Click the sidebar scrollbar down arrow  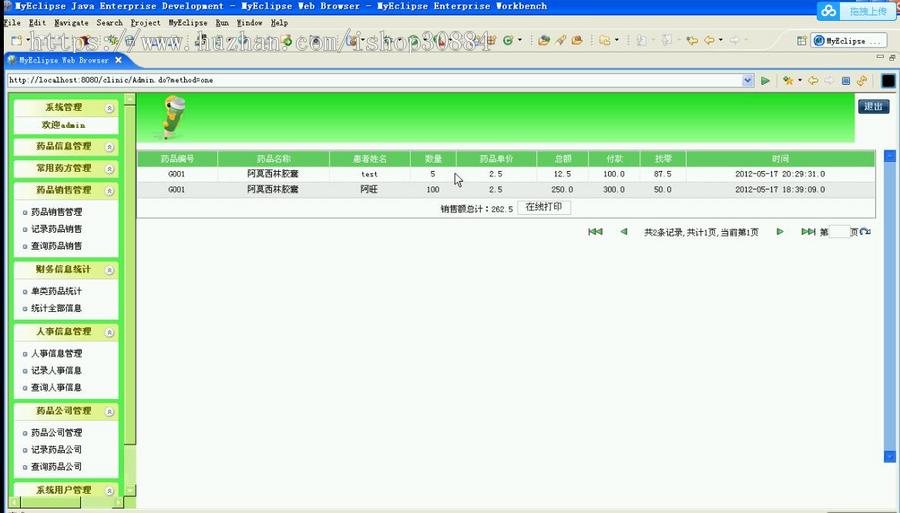click(x=130, y=491)
